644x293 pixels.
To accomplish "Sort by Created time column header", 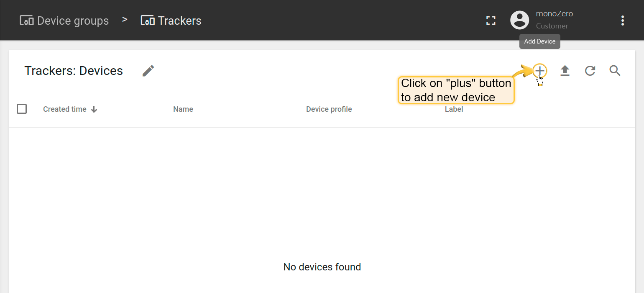I will (65, 109).
